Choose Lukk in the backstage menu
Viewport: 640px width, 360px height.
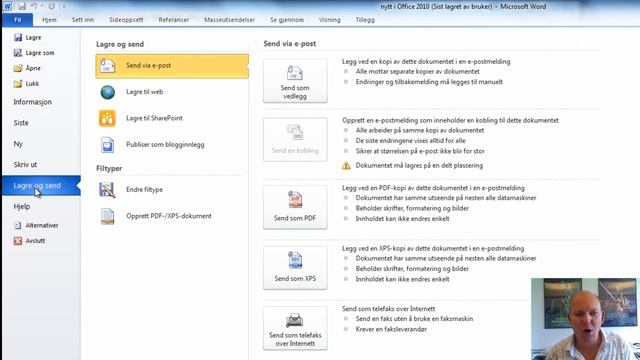[x=32, y=84]
